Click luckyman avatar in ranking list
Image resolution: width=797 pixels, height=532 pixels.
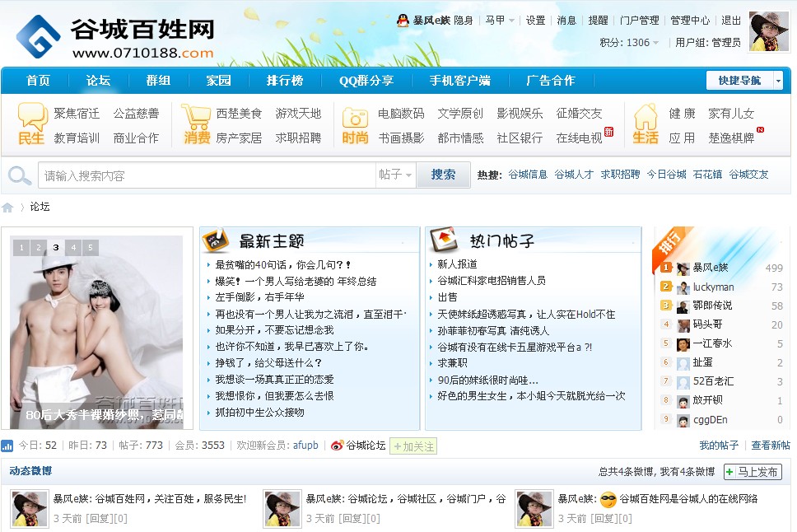point(683,287)
